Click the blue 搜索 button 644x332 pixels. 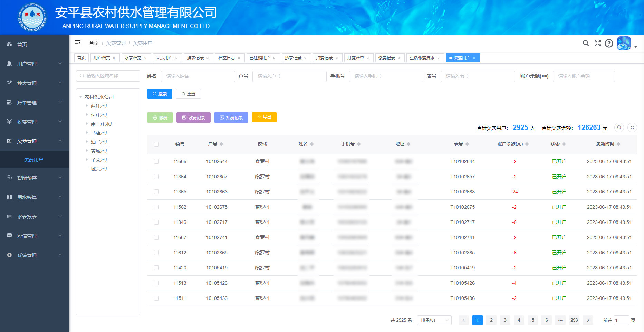pos(160,94)
